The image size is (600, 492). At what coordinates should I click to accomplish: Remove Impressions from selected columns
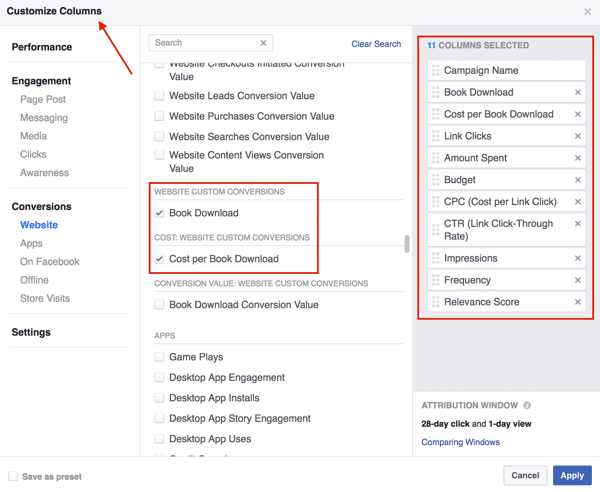click(x=578, y=258)
